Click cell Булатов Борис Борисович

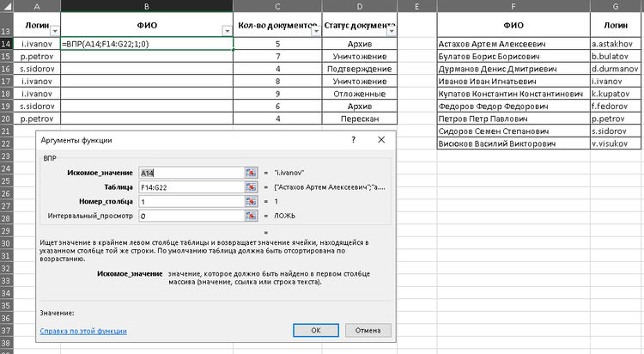pos(513,57)
